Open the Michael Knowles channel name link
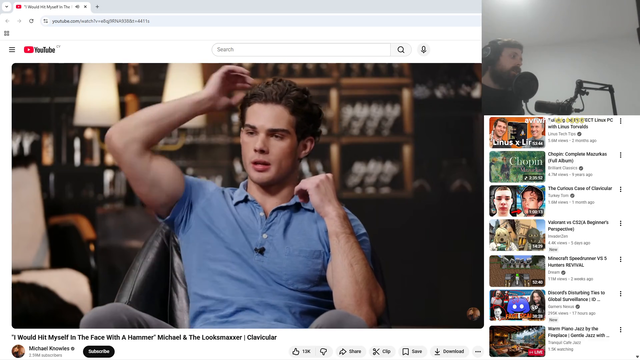This screenshot has width=640, height=360. tap(49, 349)
